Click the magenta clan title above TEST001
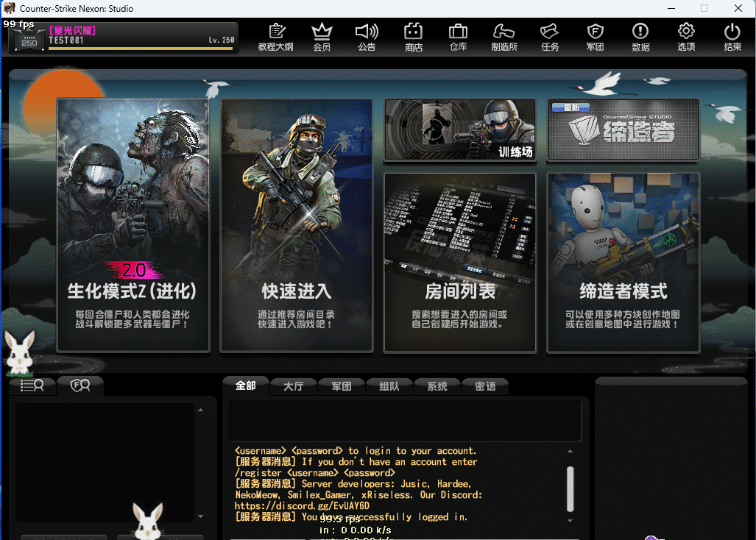 (72, 30)
